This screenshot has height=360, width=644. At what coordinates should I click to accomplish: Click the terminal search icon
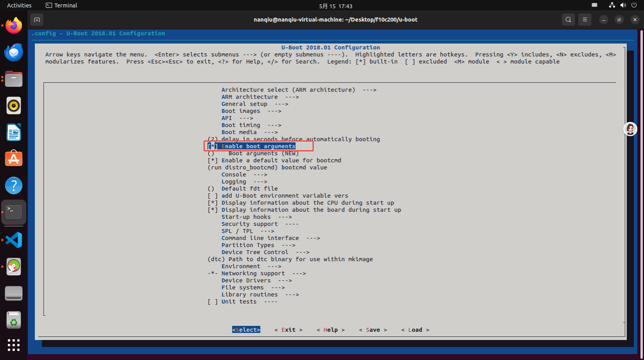click(x=568, y=20)
